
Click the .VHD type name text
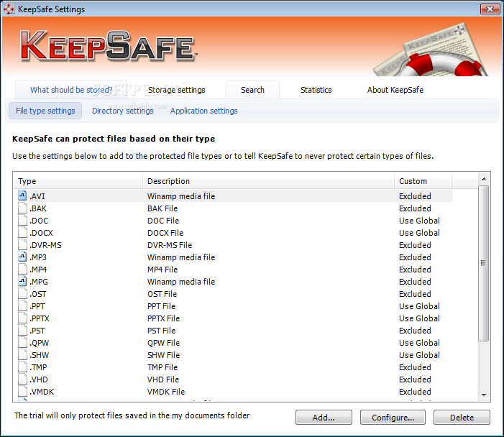39,379
